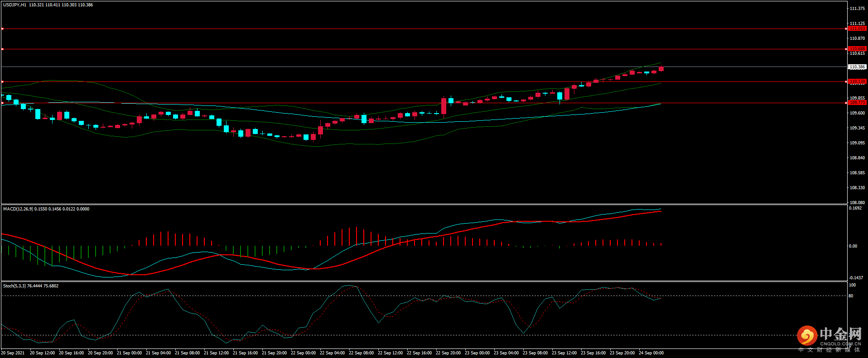Click the 23 Sep 04:00 time label
The image size is (868, 358).
coord(506,353)
